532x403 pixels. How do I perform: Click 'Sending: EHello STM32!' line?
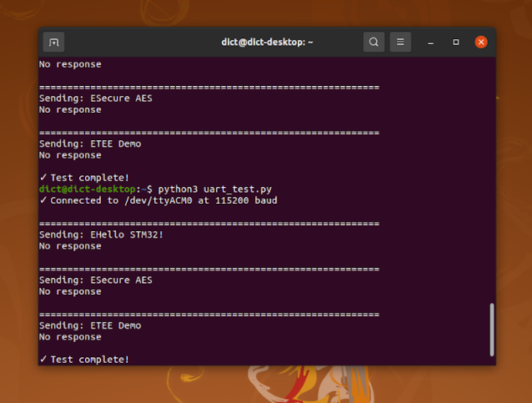click(x=101, y=234)
